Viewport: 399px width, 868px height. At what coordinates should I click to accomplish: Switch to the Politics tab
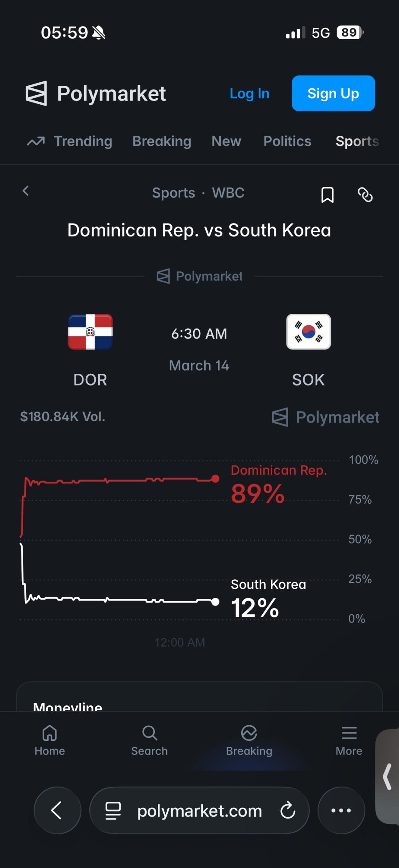point(287,141)
